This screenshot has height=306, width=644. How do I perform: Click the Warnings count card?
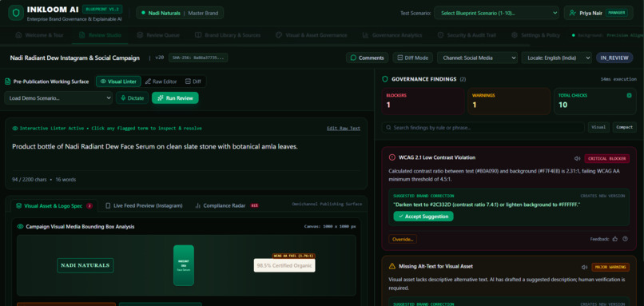(x=509, y=101)
